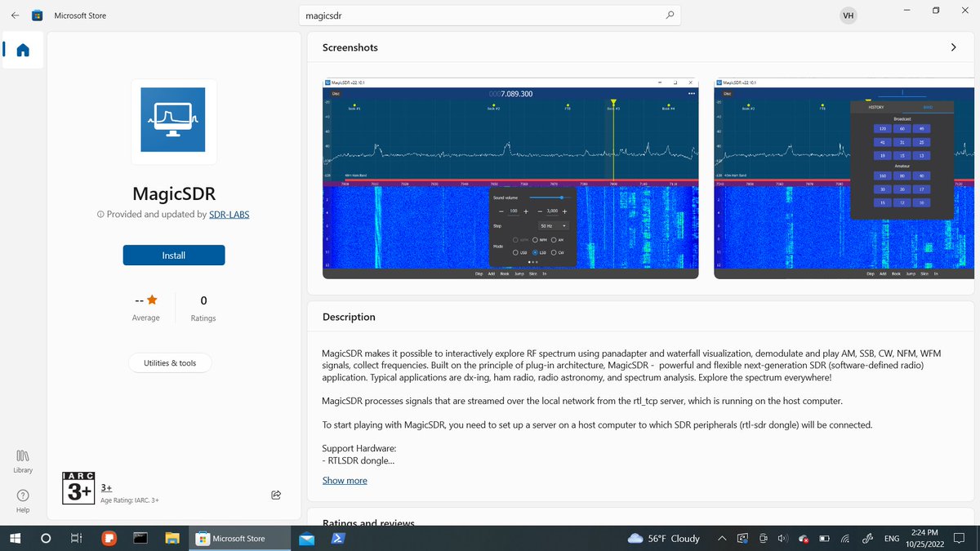Click Show more in the description

(x=345, y=481)
